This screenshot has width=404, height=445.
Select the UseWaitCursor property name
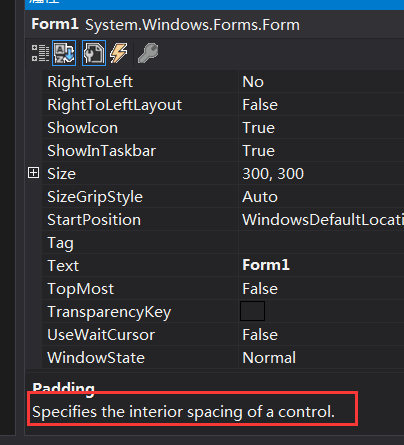pyautogui.click(x=101, y=335)
